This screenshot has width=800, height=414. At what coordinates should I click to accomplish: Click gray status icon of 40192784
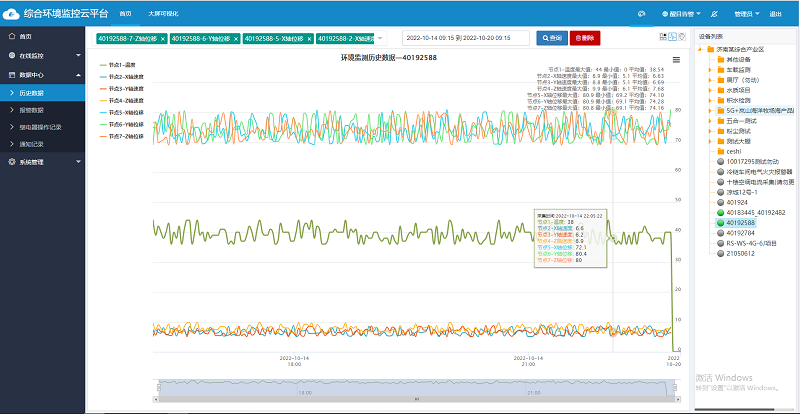pos(720,233)
